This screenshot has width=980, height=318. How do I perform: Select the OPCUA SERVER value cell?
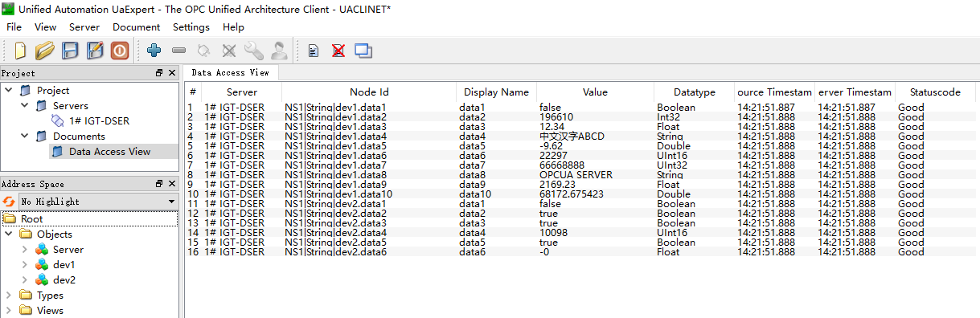point(576,175)
